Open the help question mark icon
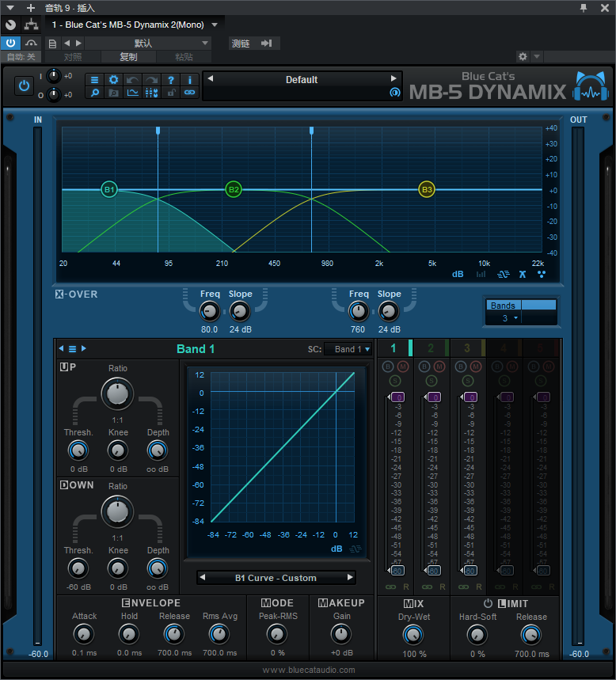Image resolution: width=616 pixels, height=680 pixels. coord(171,80)
